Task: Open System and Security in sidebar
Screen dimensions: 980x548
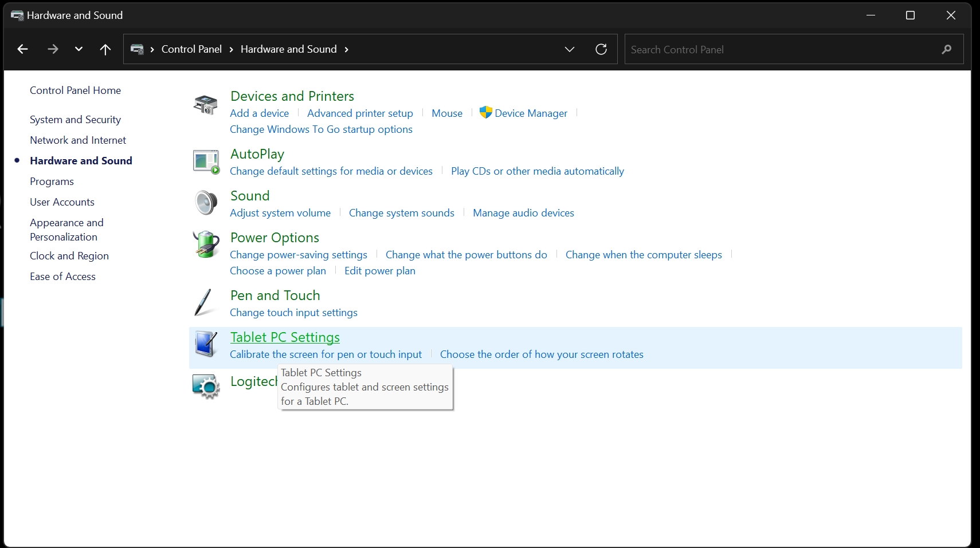Action: click(75, 120)
